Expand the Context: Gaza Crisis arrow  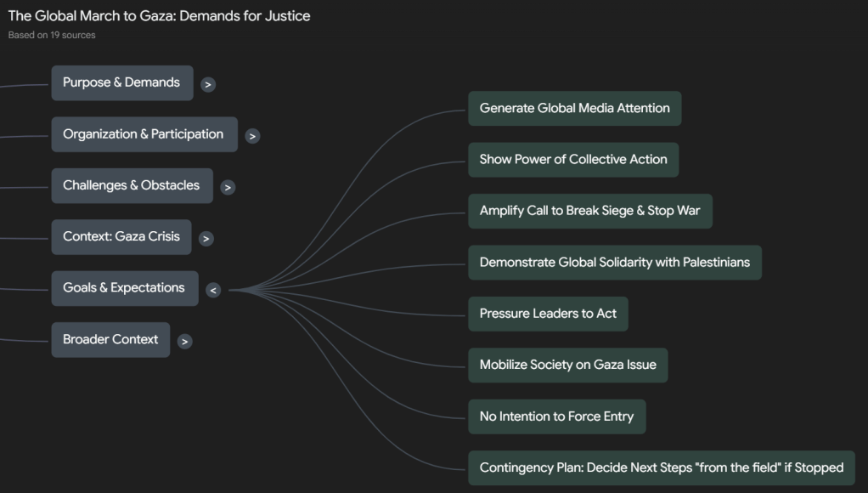[206, 239]
